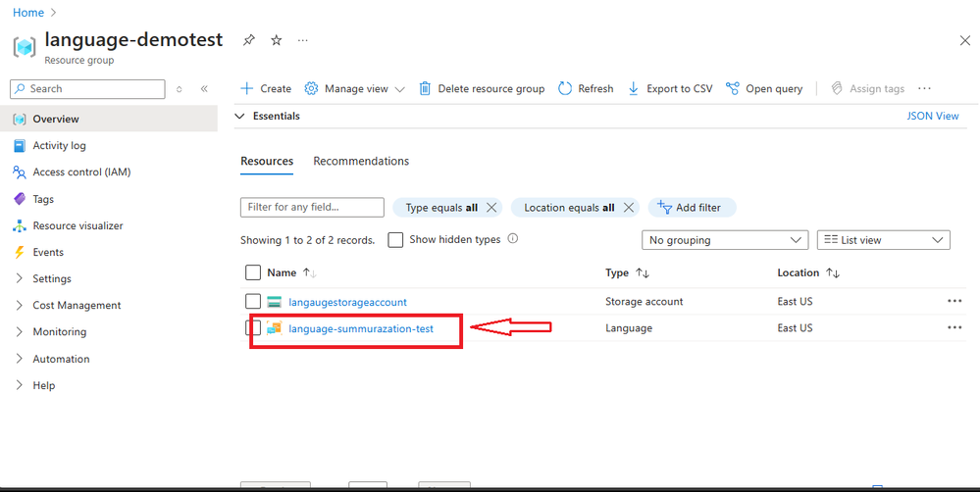The width and height of the screenshot is (980, 492).
Task: Click Open query
Action: point(764,88)
